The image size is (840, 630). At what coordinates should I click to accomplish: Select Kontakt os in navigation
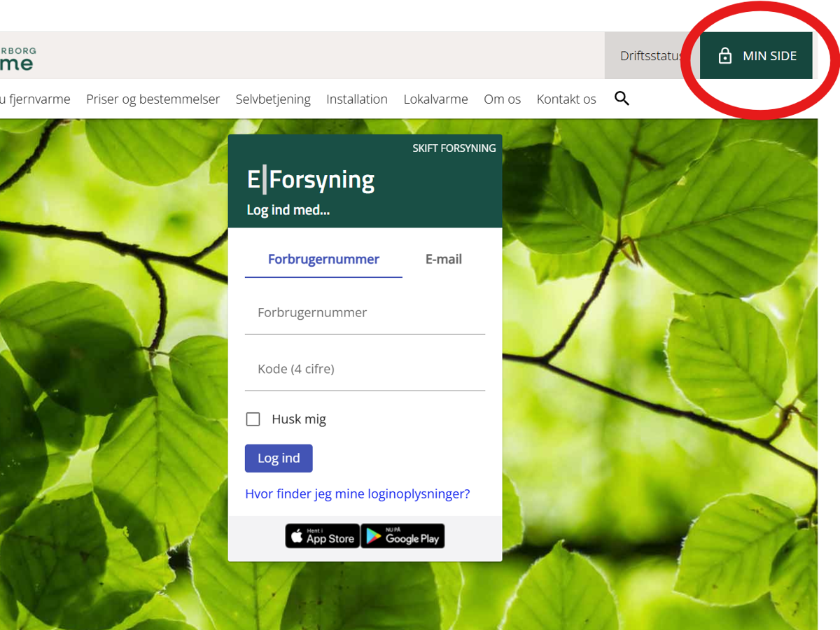point(566,99)
